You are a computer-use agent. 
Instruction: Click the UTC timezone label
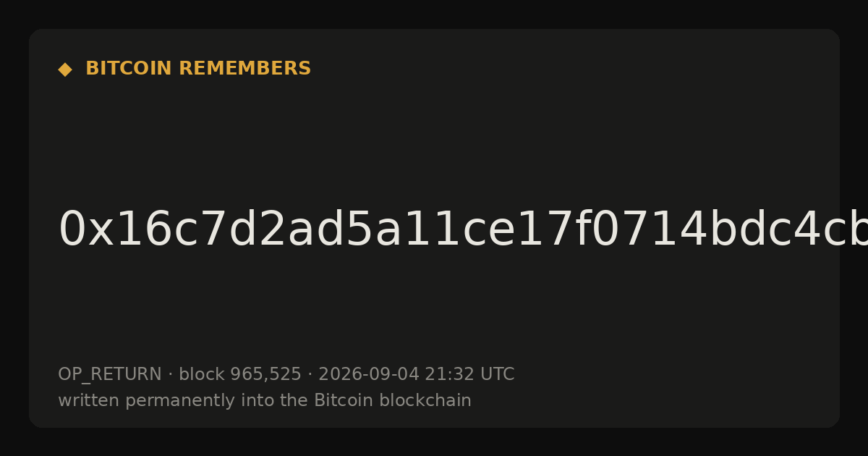(x=497, y=375)
